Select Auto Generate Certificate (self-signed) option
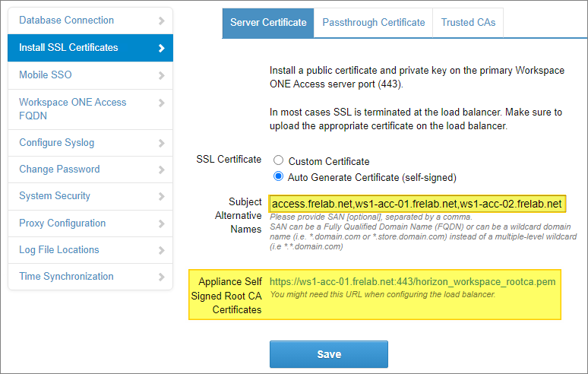This screenshot has width=588, height=374. tap(279, 178)
